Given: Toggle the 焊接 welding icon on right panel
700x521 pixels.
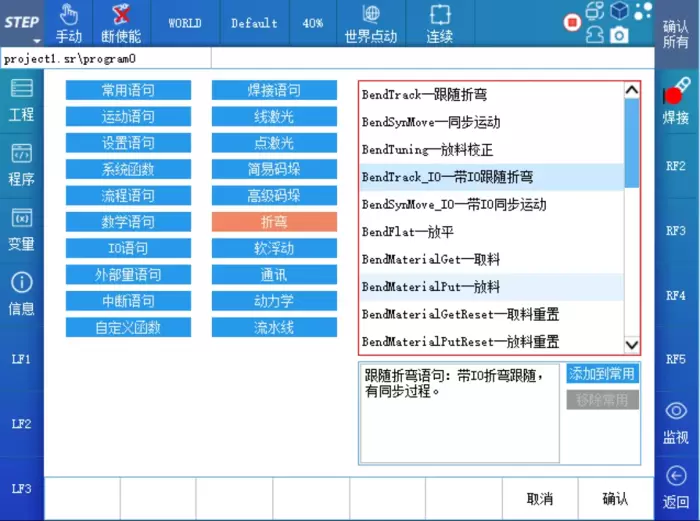Looking at the screenshot, I should pyautogui.click(x=676, y=100).
